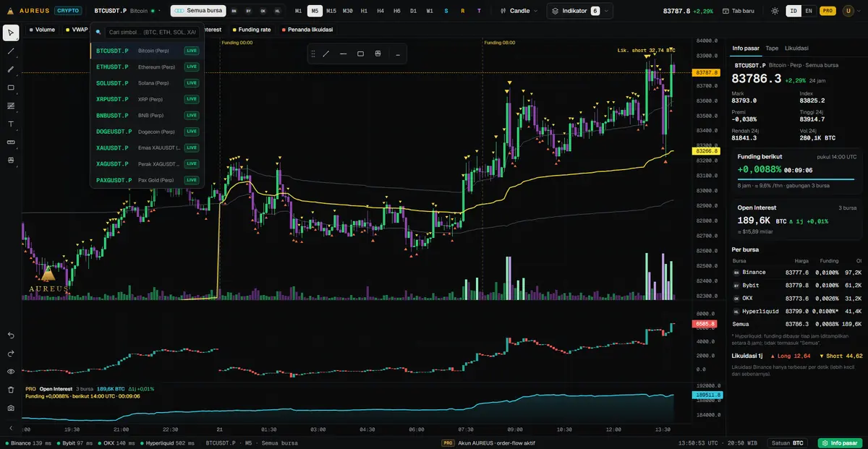868x449 pixels.
Task: Toggle the Penanda likuidasi indicator chip
Action: point(307,30)
